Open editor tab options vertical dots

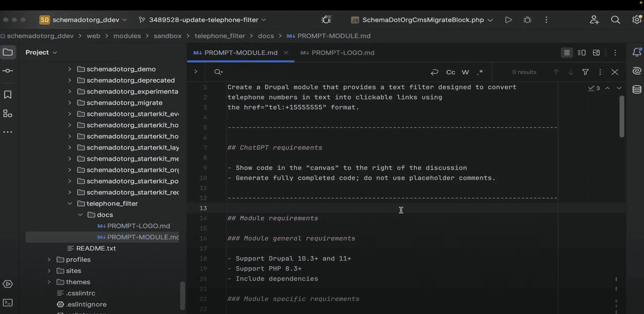click(x=615, y=53)
